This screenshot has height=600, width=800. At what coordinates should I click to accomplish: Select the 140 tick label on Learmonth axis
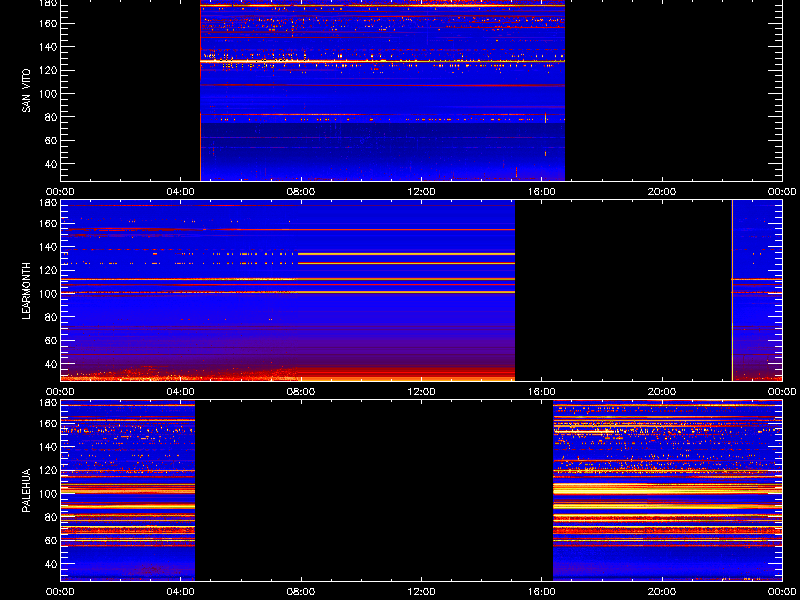tap(48, 247)
